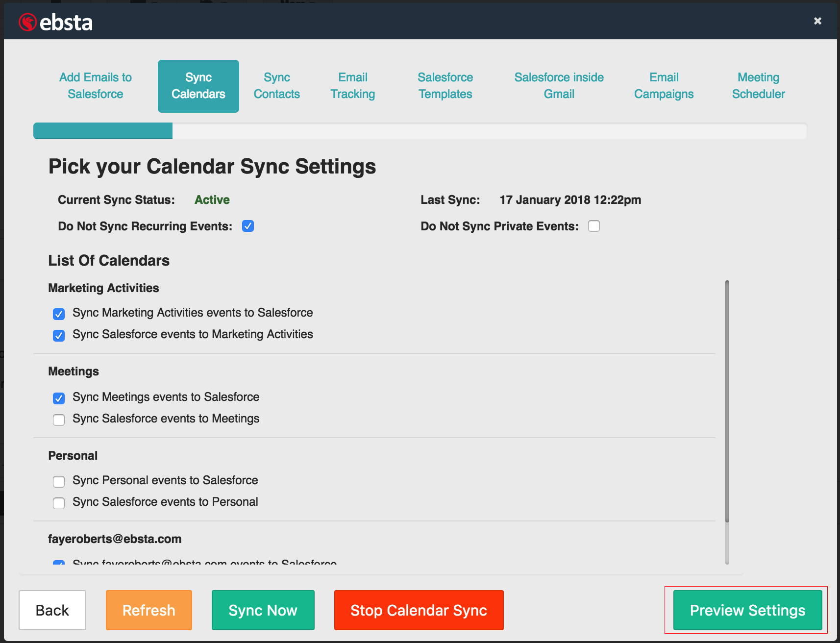The height and width of the screenshot is (643, 840).
Task: Uncheck Do Not Sync Recurring Events
Action: (248, 226)
